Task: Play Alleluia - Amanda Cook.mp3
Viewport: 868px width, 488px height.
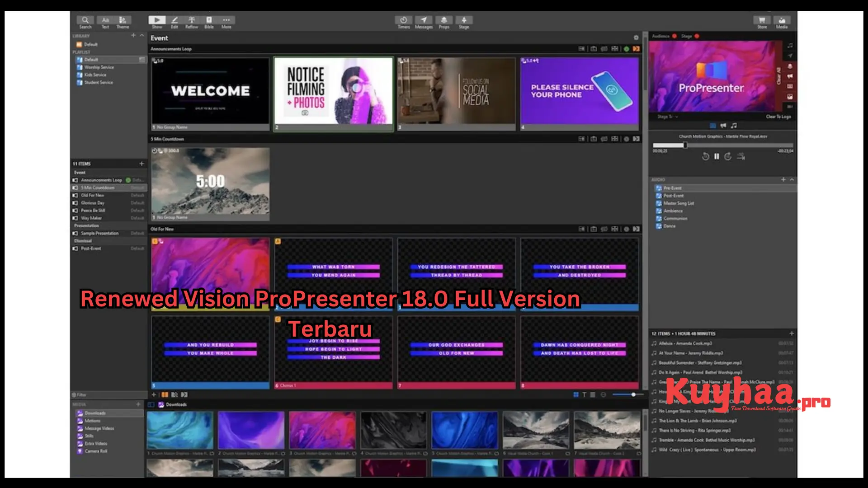Action: [x=722, y=343]
